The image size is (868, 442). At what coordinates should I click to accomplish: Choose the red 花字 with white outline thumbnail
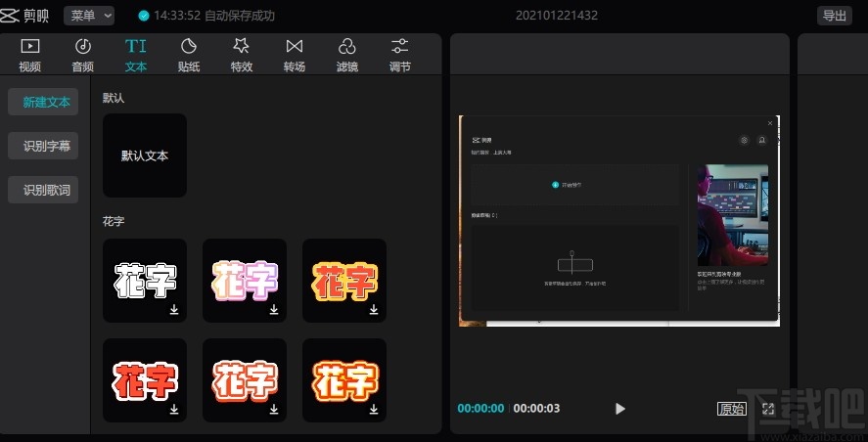click(x=145, y=380)
